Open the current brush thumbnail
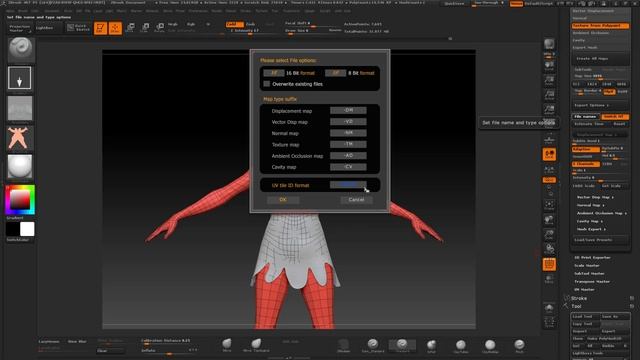Screen dimensions: 640x360 [x=21, y=49]
